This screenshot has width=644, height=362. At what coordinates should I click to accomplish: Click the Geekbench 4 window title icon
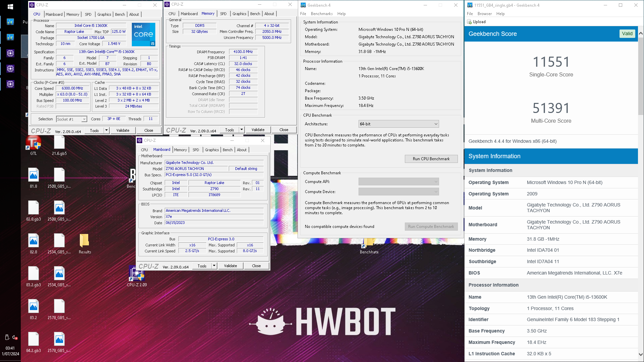[303, 5]
